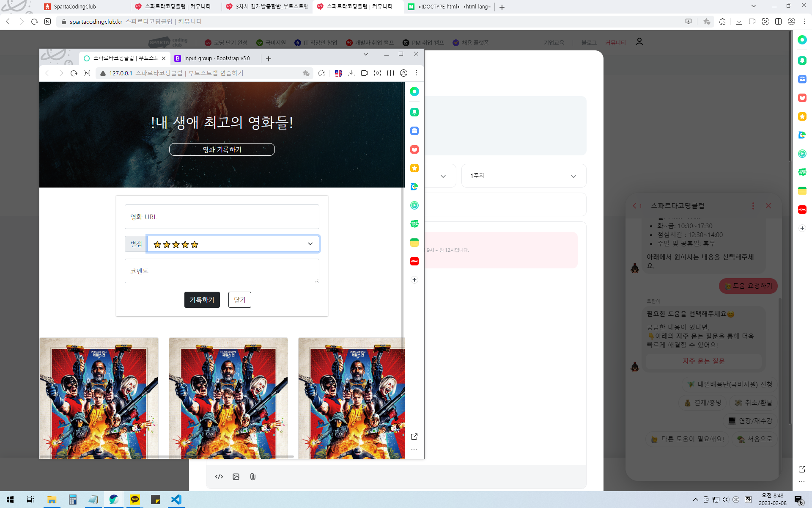The height and width of the screenshot is (508, 812).
Task: Open the extensions puzzle icon in the front window
Action: tap(321, 73)
